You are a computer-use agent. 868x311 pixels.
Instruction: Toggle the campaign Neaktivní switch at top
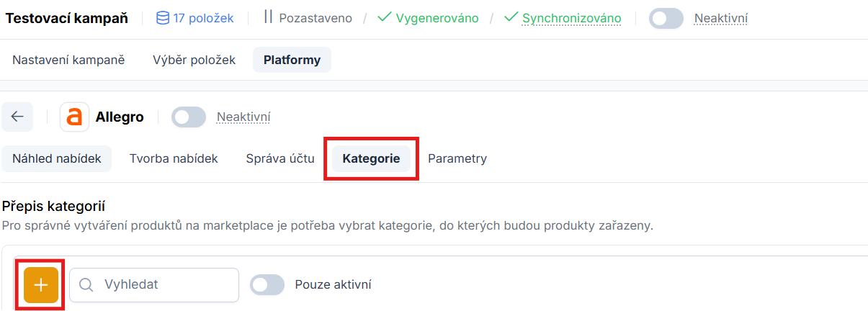[x=666, y=19]
